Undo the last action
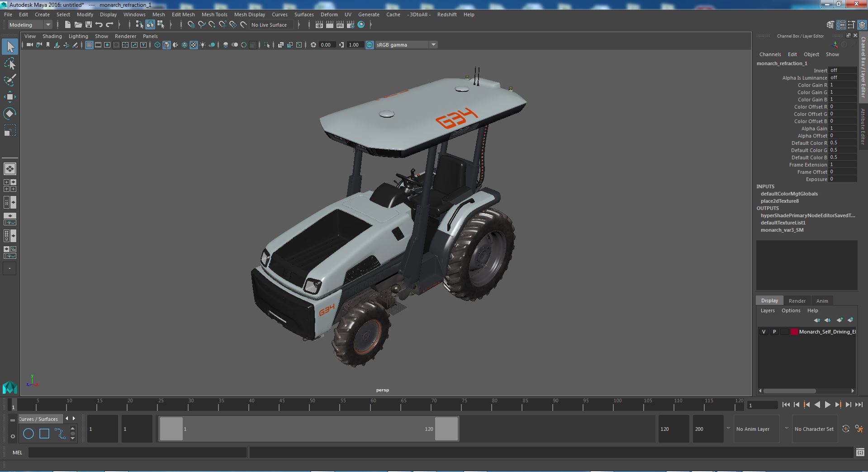The height and width of the screenshot is (472, 868). (x=99, y=25)
